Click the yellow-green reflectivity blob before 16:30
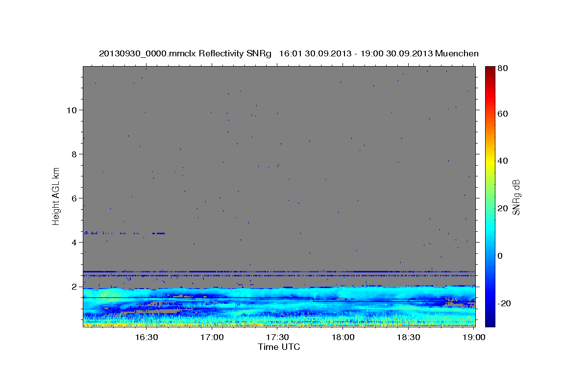 (x=109, y=295)
